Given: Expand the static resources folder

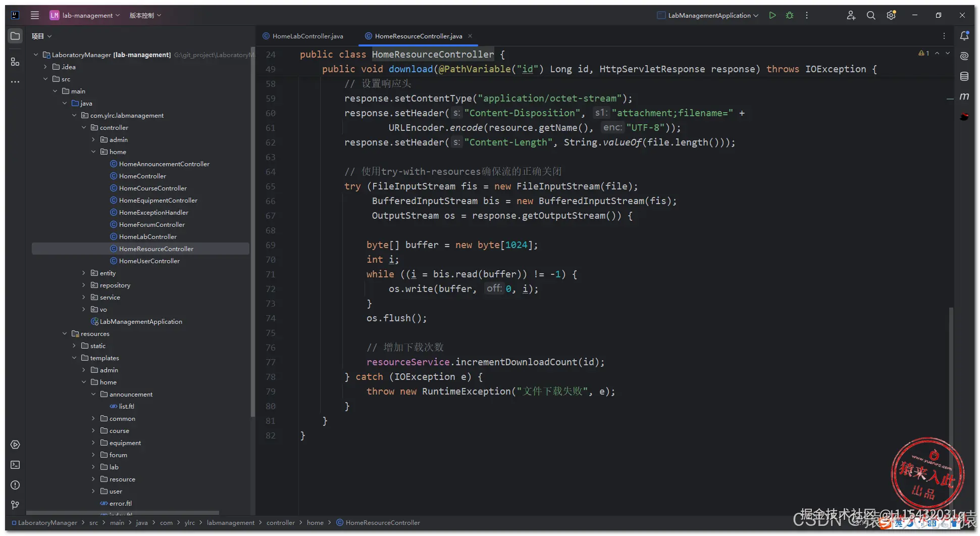Looking at the screenshot, I should coord(74,346).
